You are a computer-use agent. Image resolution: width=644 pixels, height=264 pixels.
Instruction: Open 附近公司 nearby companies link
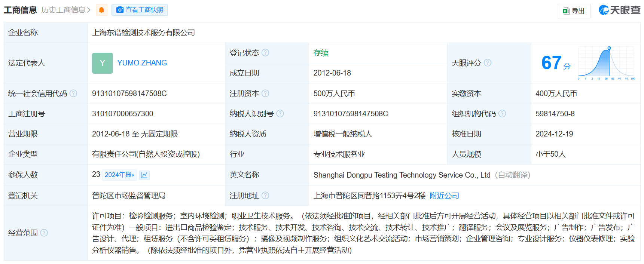444,196
